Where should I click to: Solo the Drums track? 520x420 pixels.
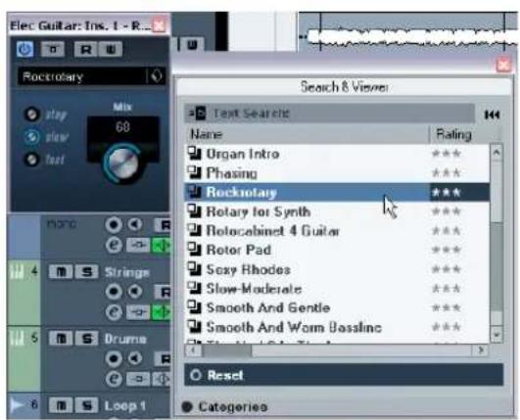(x=86, y=339)
